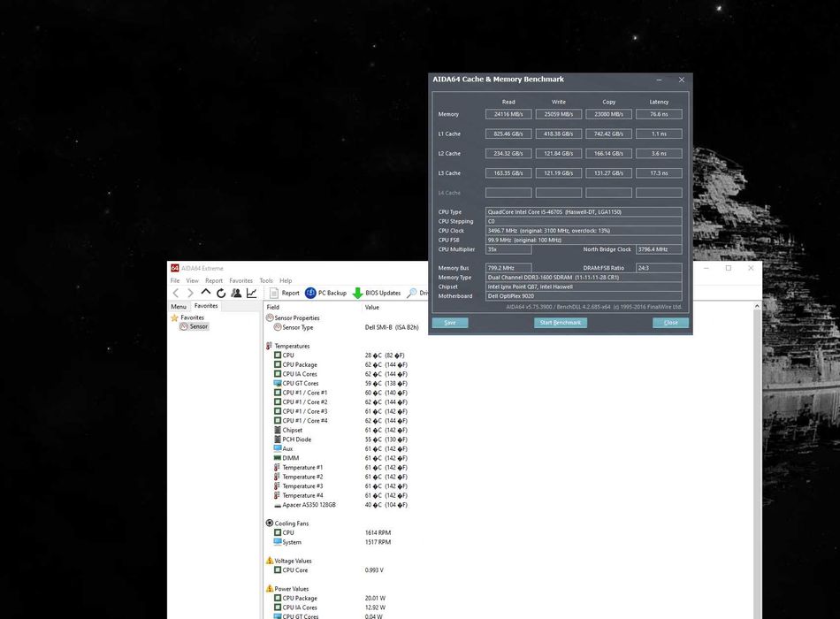Viewport: 840px width, 619px height.
Task: Select CPU #1 / Core #1 row
Action: 340,393
